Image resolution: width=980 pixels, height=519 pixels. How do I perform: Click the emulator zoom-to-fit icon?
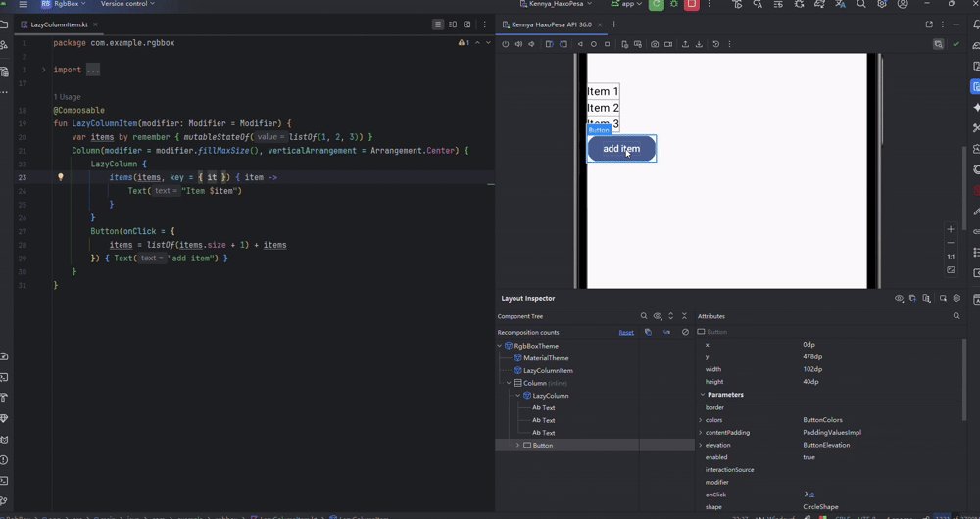[x=951, y=270]
